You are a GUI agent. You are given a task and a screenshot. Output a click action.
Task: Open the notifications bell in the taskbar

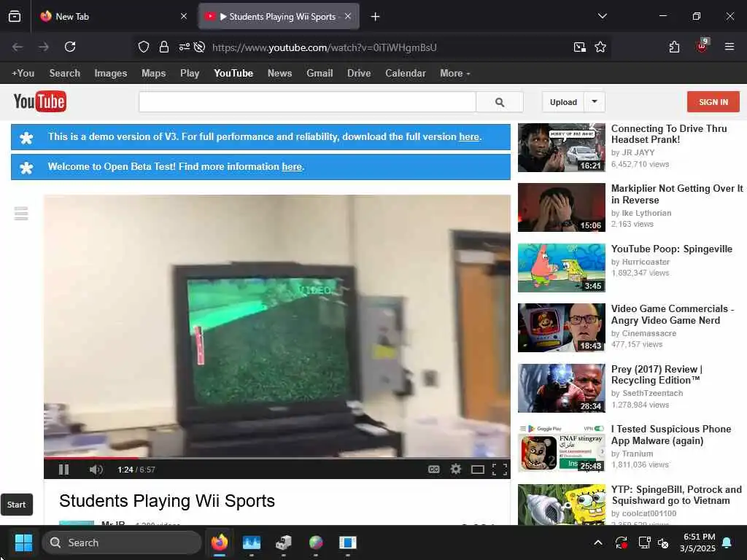pos(727,542)
